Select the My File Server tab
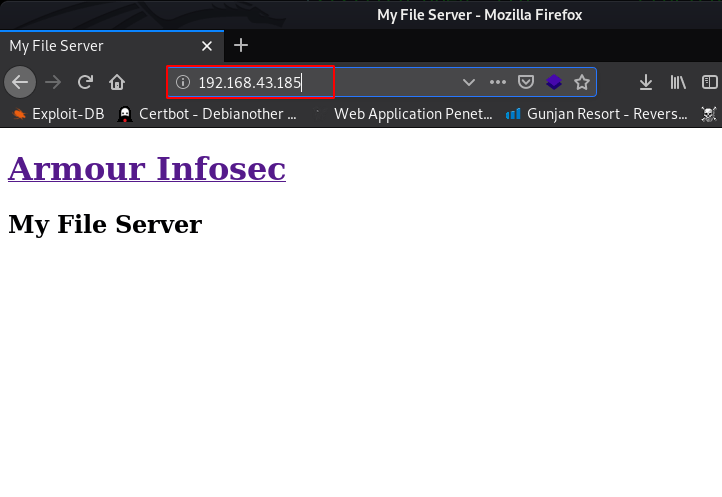This screenshot has height=497, width=722. (x=112, y=46)
